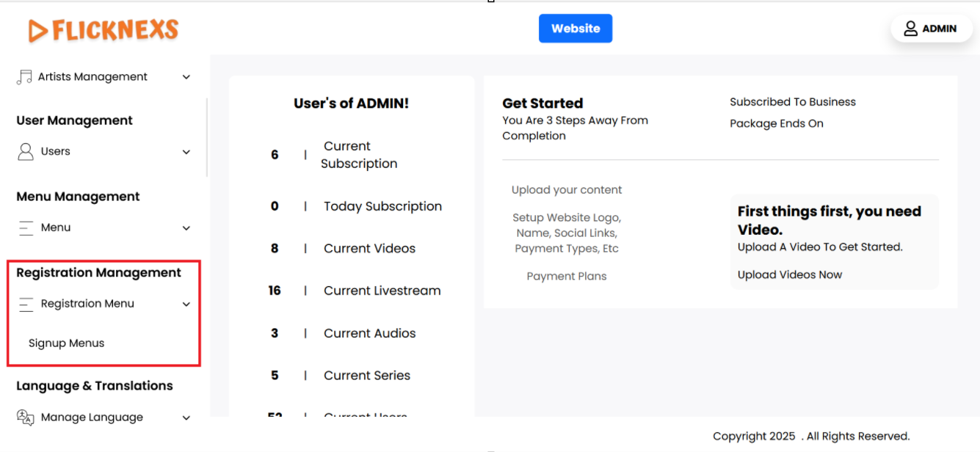
Task: Collapse the Registraion Menu chevron
Action: (x=186, y=305)
